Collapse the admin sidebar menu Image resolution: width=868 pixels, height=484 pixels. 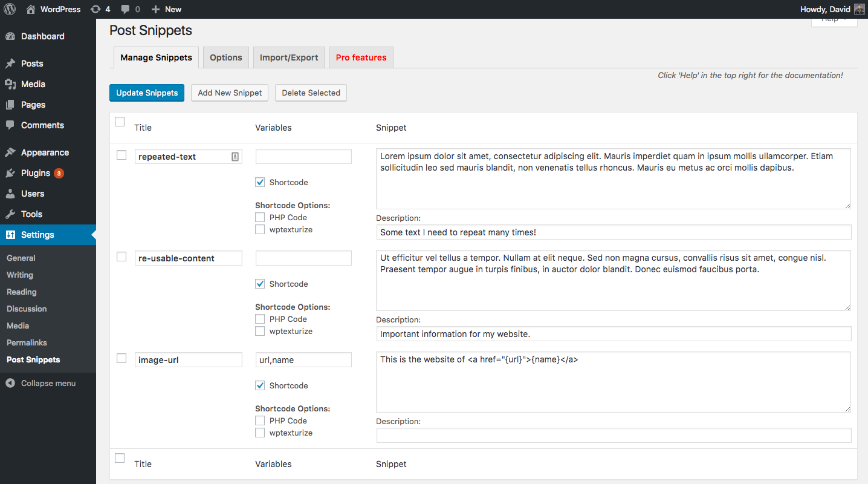pos(41,383)
